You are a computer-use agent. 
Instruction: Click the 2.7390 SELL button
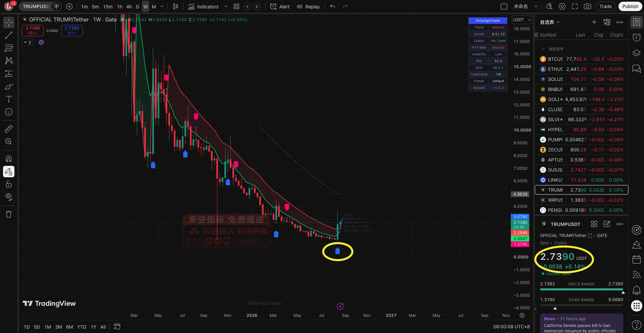(33, 30)
